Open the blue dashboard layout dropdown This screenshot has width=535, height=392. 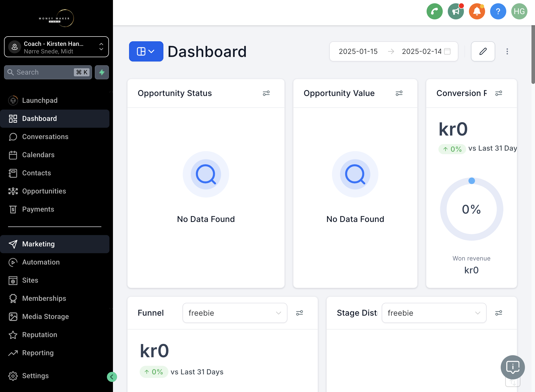pos(146,51)
